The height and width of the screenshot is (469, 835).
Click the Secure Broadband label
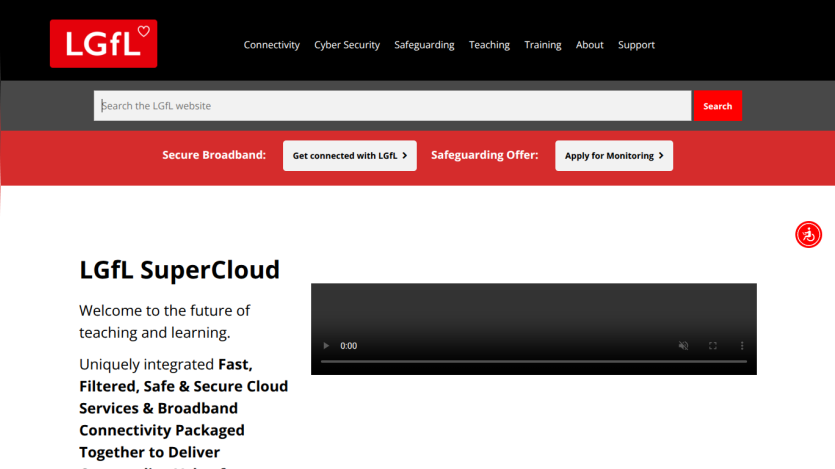[214, 155]
